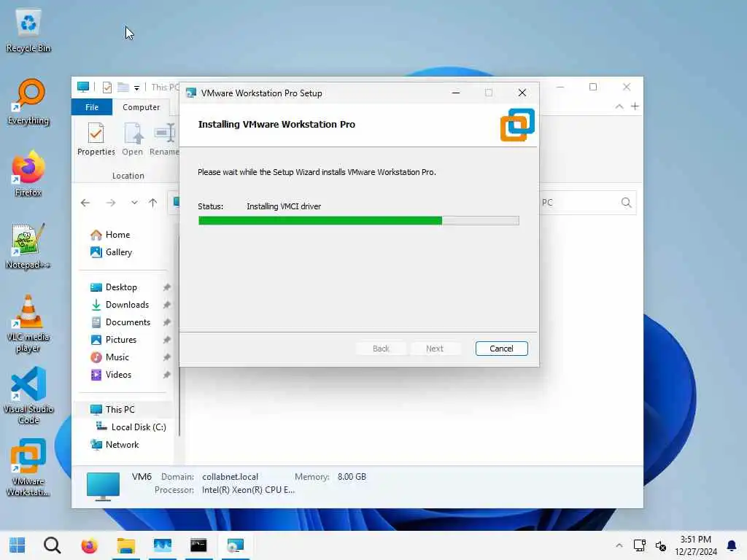
Task: Open Desktop in the navigation pane
Action: [x=122, y=287]
